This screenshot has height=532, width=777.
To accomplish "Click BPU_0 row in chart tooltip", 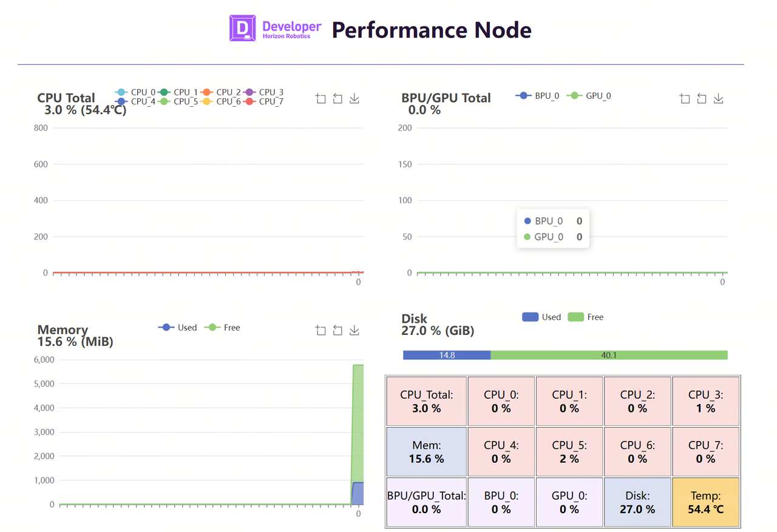I will tap(553, 221).
